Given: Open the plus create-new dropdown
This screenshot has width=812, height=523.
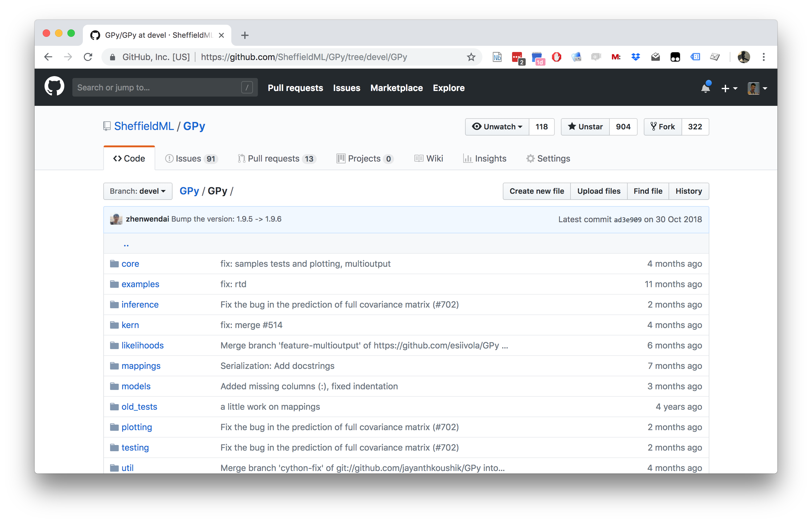Looking at the screenshot, I should pos(729,88).
